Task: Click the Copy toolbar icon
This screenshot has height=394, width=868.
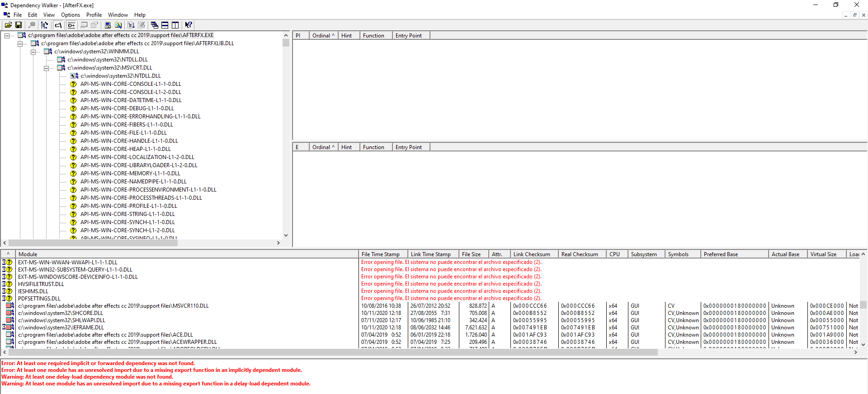Action: point(32,25)
